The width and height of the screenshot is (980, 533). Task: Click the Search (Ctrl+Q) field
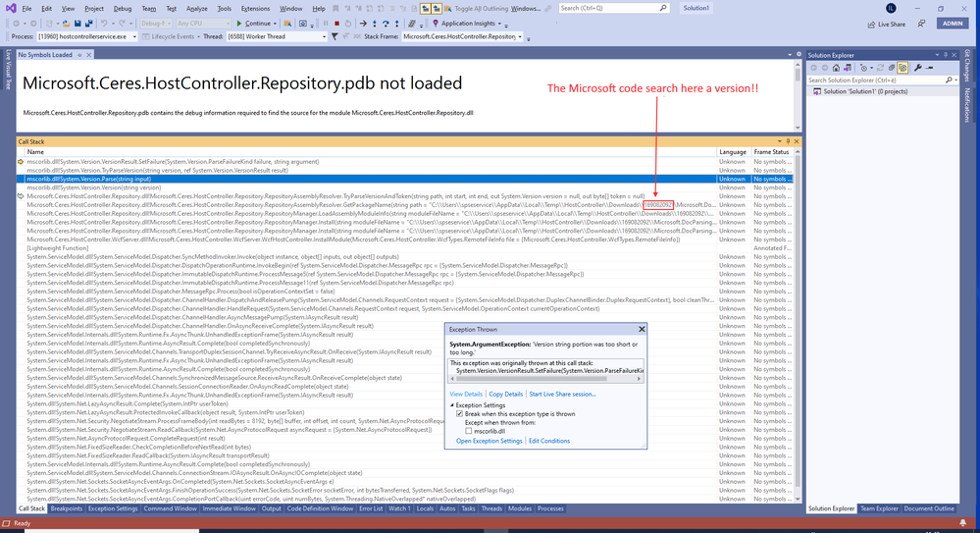tap(612, 8)
